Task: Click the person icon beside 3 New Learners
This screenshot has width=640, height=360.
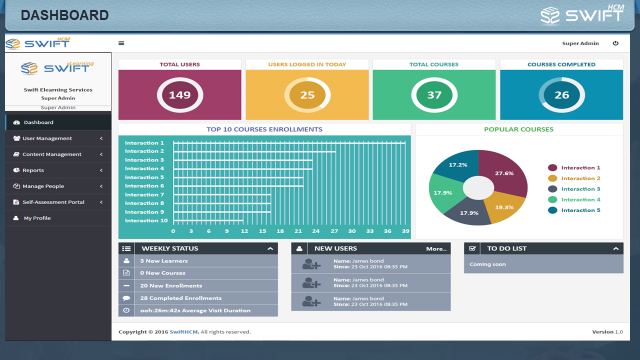Action: tap(127, 261)
